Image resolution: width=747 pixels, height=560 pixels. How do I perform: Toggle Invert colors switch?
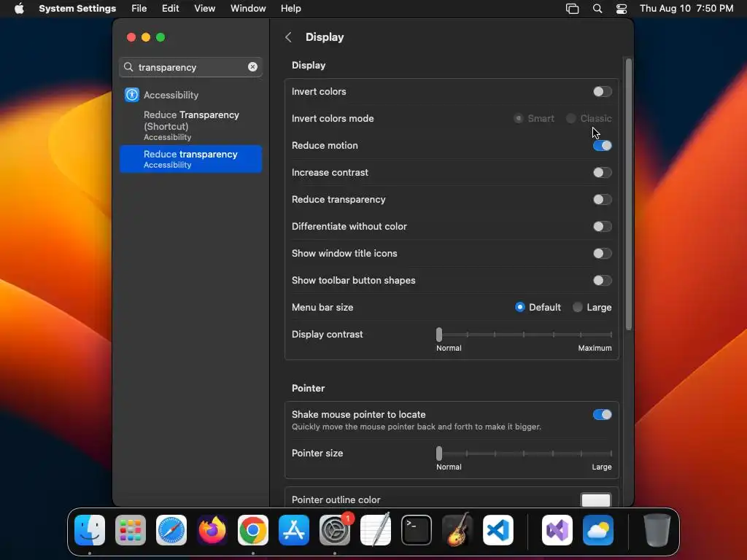point(602,91)
